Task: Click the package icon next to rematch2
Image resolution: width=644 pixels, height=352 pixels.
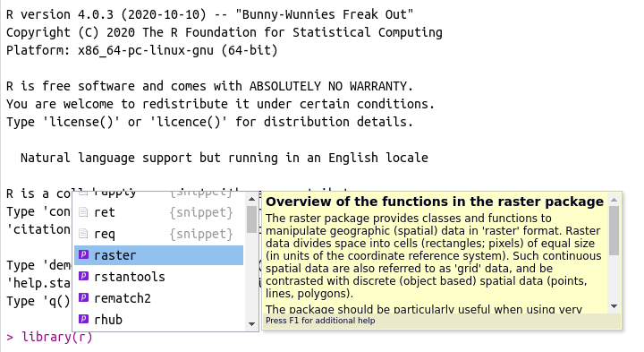Action: [x=84, y=297]
